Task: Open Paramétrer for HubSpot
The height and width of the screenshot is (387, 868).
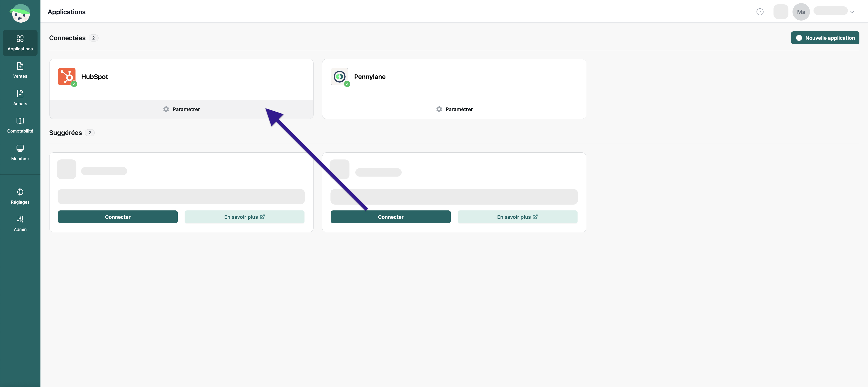Action: coord(181,109)
